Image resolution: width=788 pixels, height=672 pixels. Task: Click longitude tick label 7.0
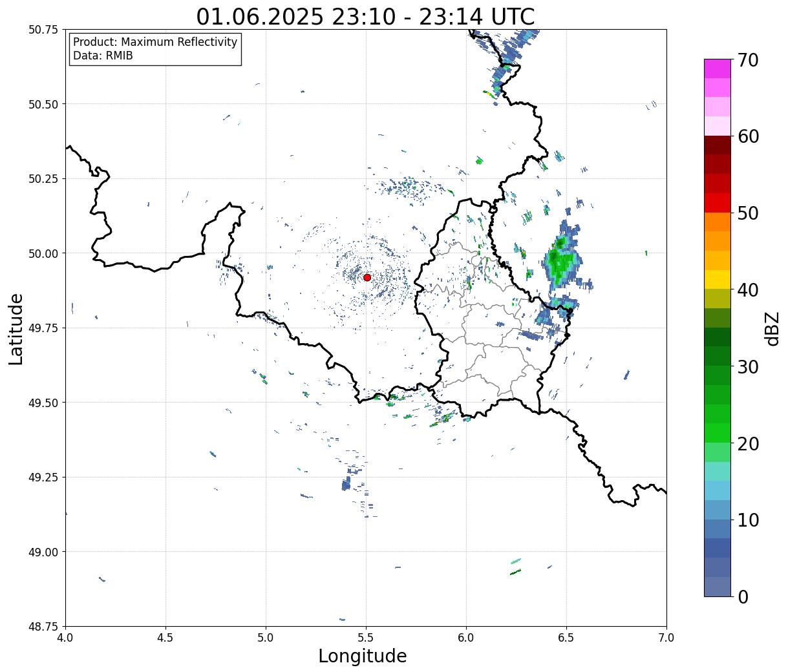point(666,637)
